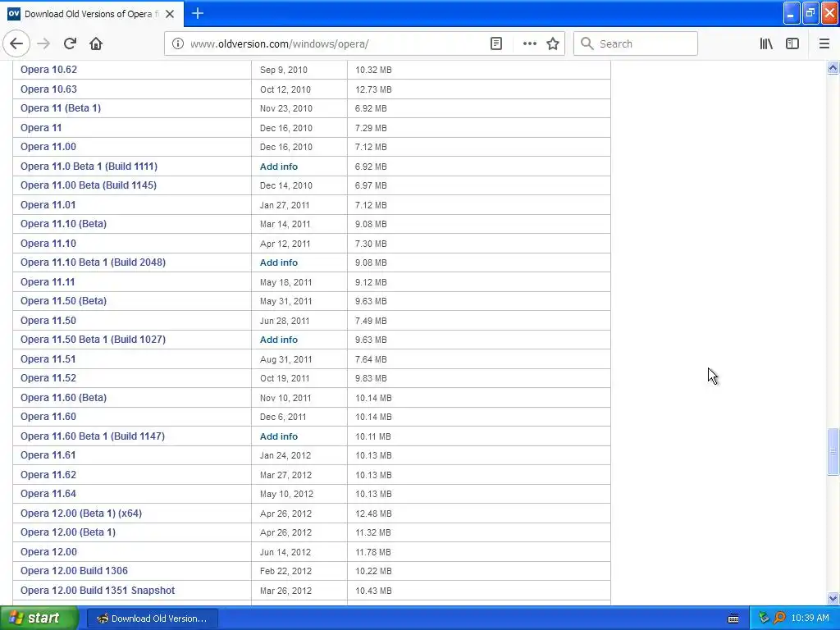Screen dimensions: 840x630
Task: Open Opera 11.61 link
Action: (x=48, y=455)
